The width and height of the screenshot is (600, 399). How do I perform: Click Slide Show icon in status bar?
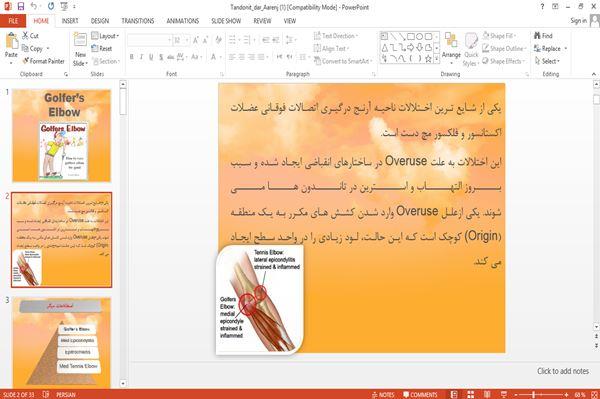(x=504, y=394)
